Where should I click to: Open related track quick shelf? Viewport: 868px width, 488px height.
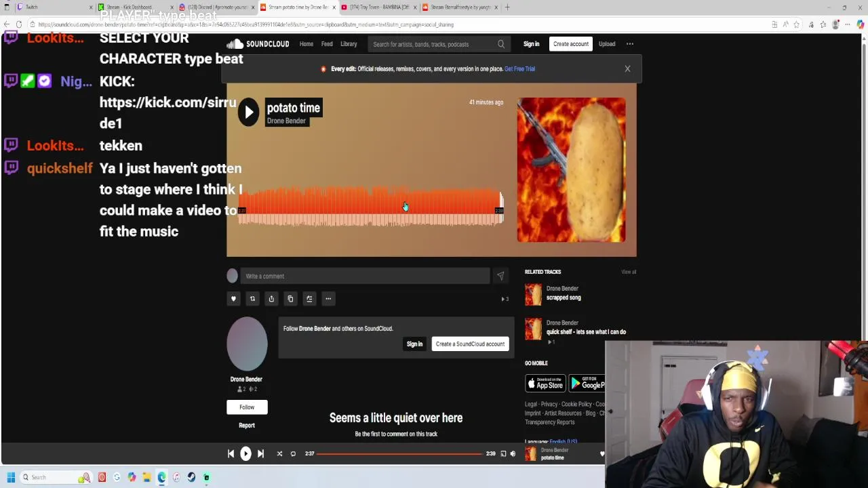(586, 332)
